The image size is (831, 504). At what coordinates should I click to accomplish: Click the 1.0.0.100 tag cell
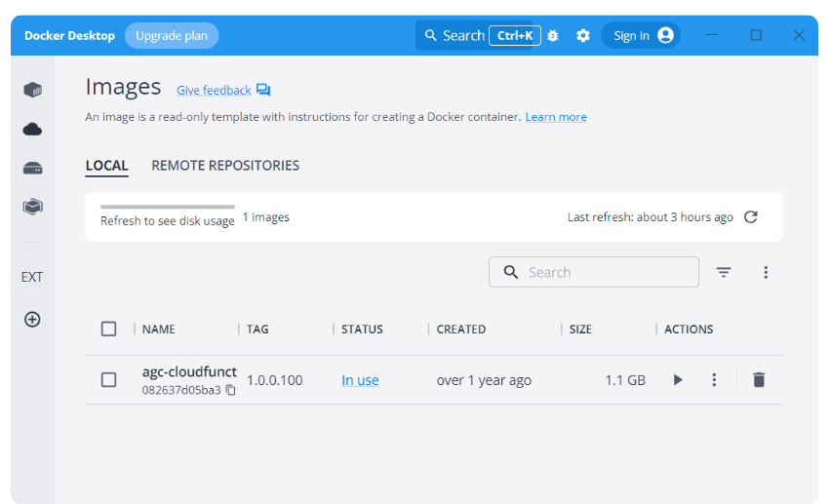[x=274, y=380]
